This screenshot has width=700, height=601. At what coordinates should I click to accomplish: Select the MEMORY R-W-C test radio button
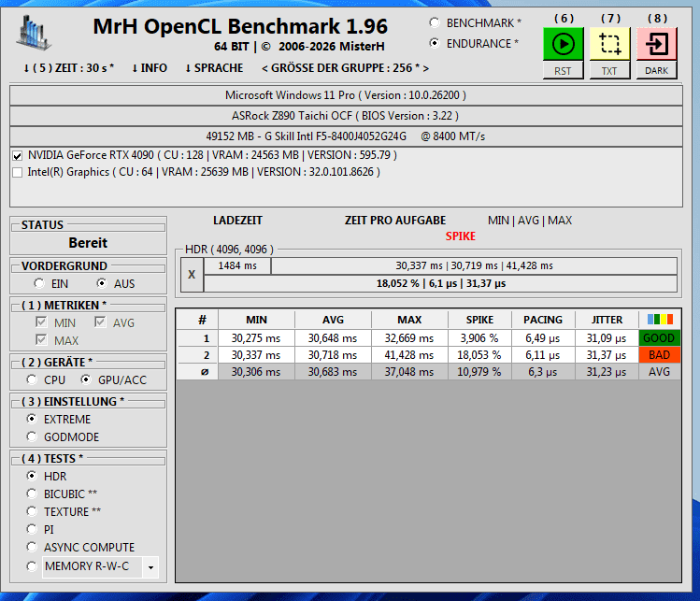point(31,566)
